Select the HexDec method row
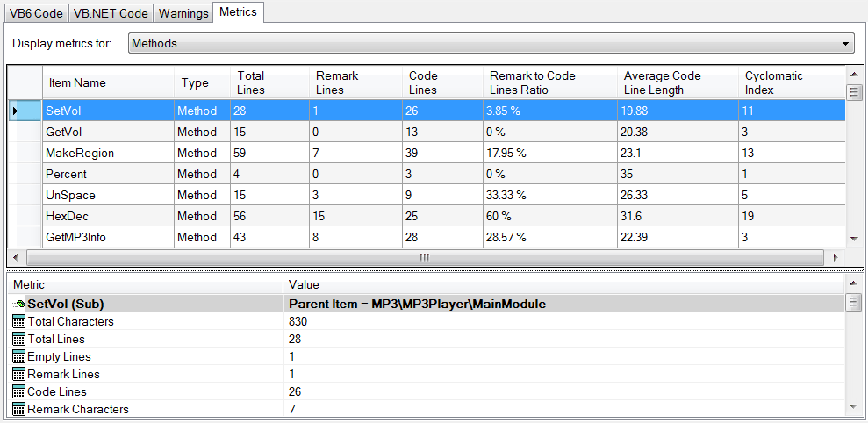The image size is (868, 423). point(427,216)
